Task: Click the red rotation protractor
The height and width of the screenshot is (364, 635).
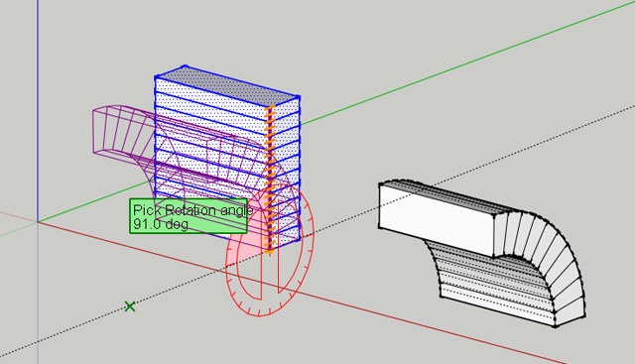Action: [x=270, y=250]
